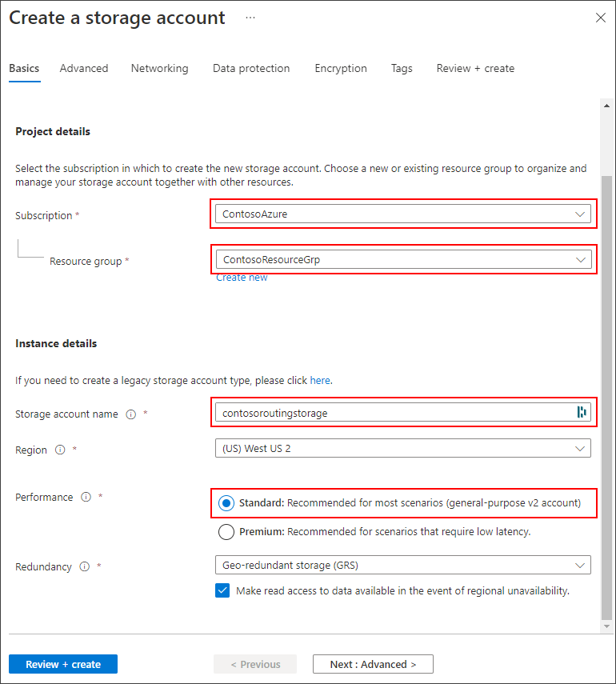The height and width of the screenshot is (684, 616).
Task: Open the Data protection tab
Action: [250, 69]
